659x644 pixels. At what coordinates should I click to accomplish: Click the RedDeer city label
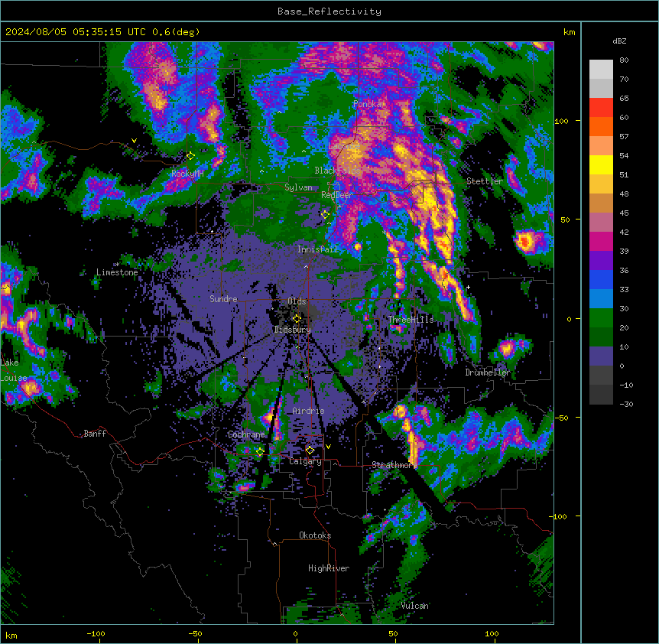click(x=337, y=195)
